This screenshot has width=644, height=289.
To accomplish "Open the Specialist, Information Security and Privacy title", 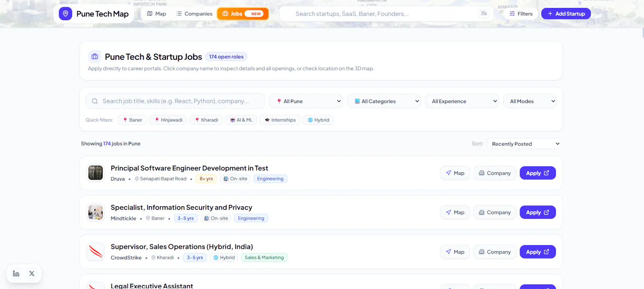I will point(182,207).
